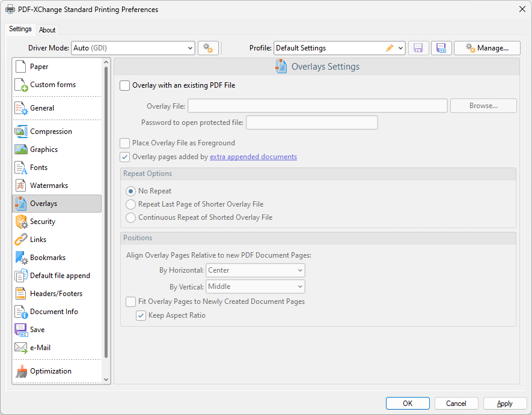The height and width of the screenshot is (415, 532).
Task: Select the Settings tab
Action: (20, 28)
